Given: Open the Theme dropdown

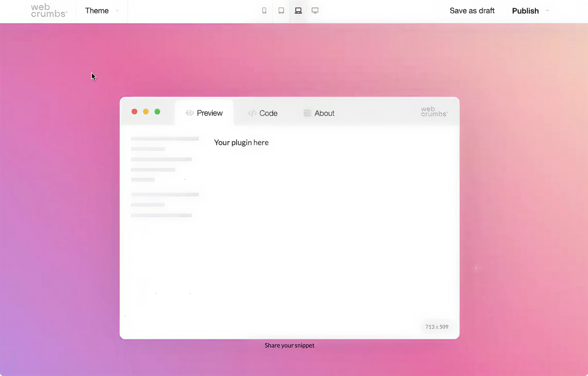Looking at the screenshot, I should tap(97, 10).
